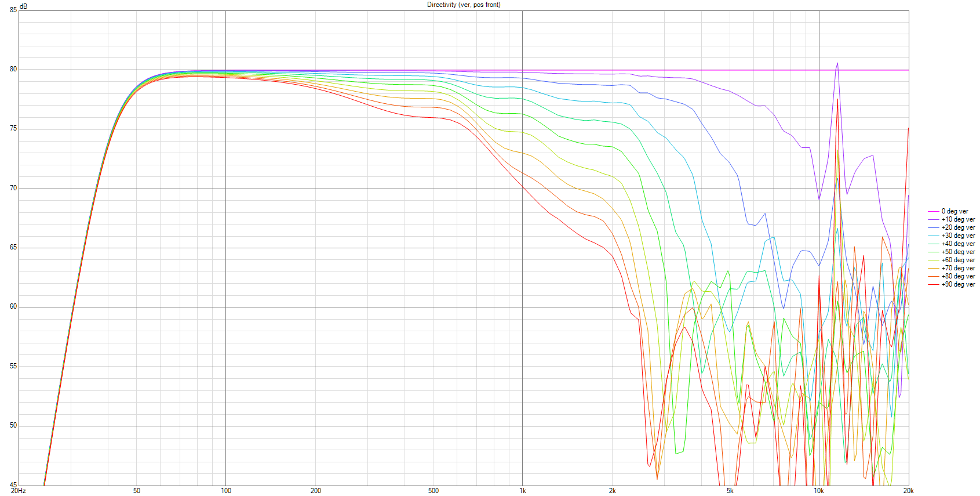The height and width of the screenshot is (496, 980).
Task: Click the 50 Hz frequency axis label
Action: click(x=137, y=491)
